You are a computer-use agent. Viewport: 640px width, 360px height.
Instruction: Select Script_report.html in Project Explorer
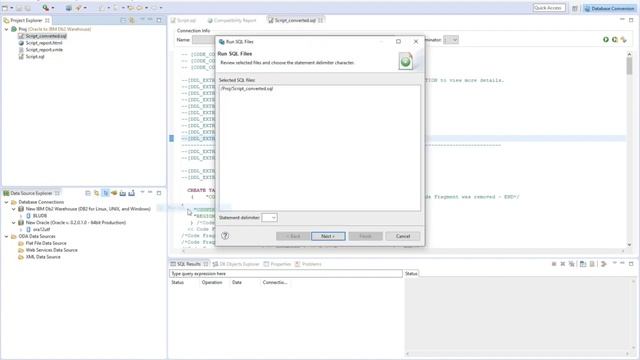coord(44,43)
